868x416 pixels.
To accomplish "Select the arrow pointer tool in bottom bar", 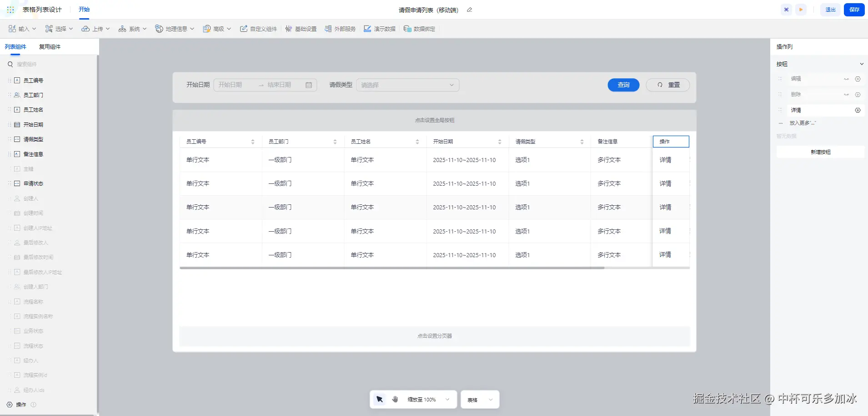I will point(380,399).
